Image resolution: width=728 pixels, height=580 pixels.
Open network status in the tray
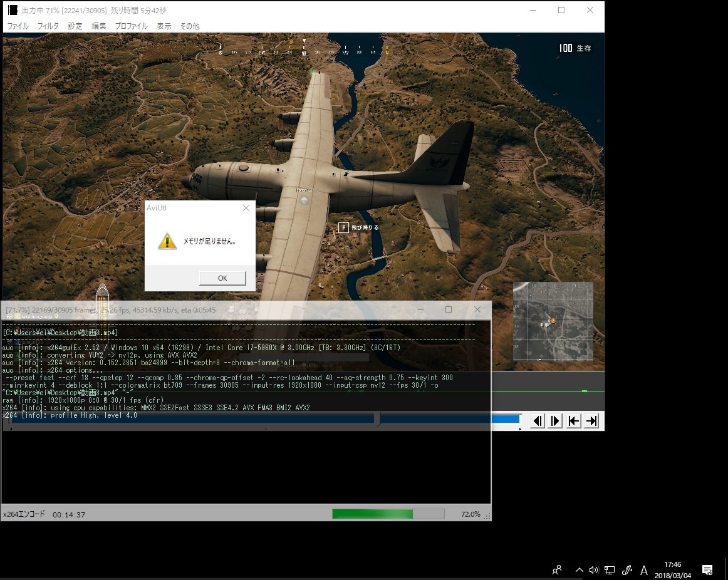(x=610, y=570)
